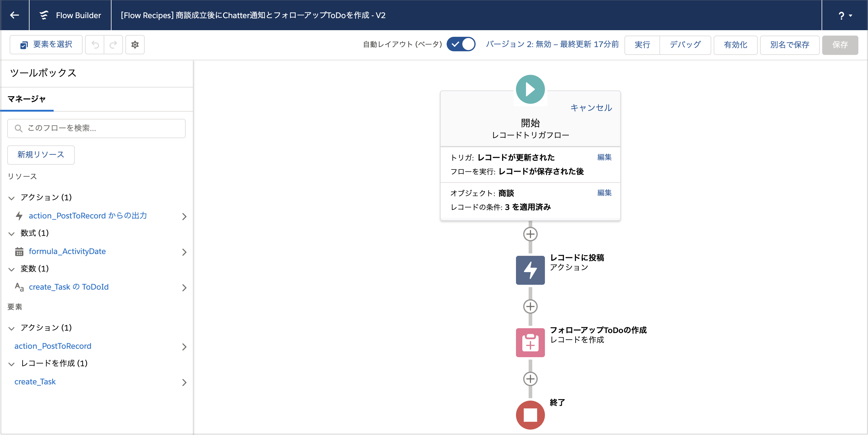This screenshot has height=435, width=868.
Task: Expand details arrow for action_PostToRecord からの出力
Action: pos(184,217)
